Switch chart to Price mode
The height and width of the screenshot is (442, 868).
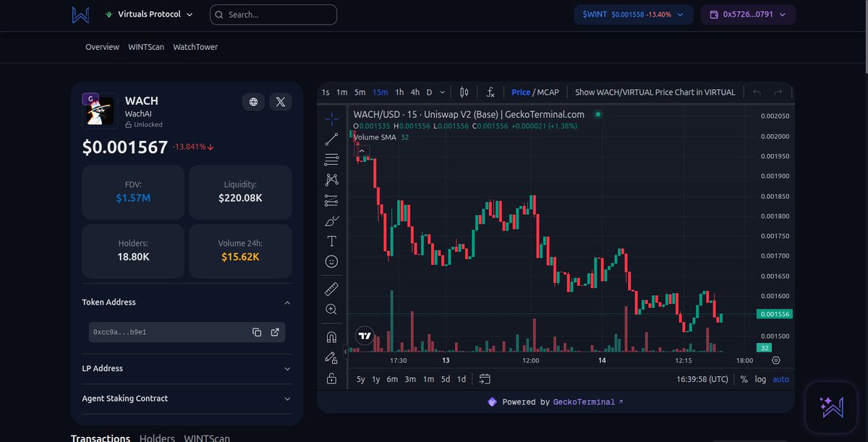521,93
